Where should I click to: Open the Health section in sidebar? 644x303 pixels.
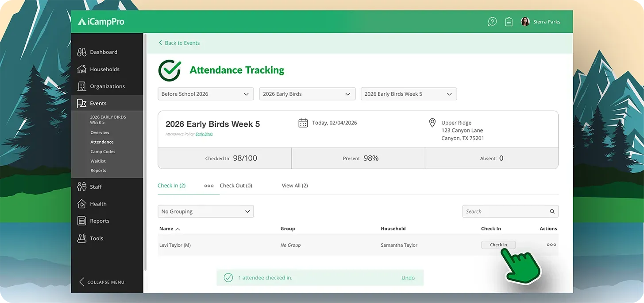click(98, 203)
